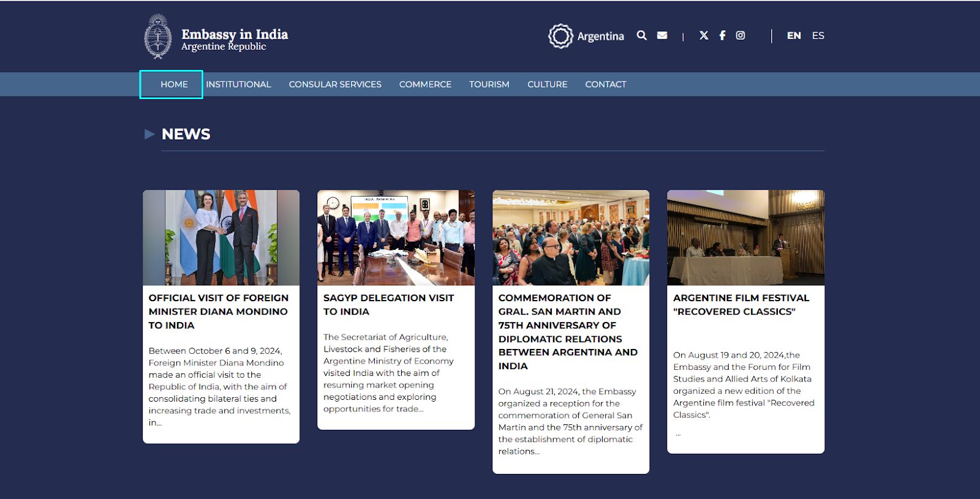The height and width of the screenshot is (499, 980).
Task: Select the HOME menu item
Action: (174, 84)
